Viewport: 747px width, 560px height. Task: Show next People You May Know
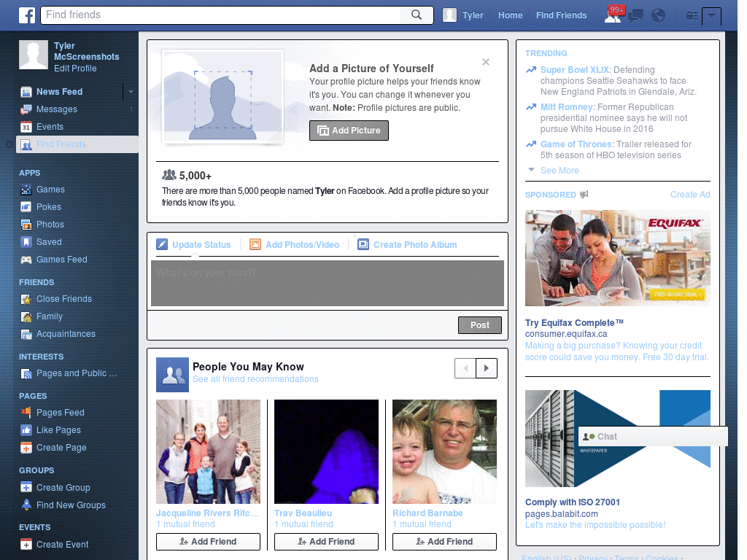point(487,368)
